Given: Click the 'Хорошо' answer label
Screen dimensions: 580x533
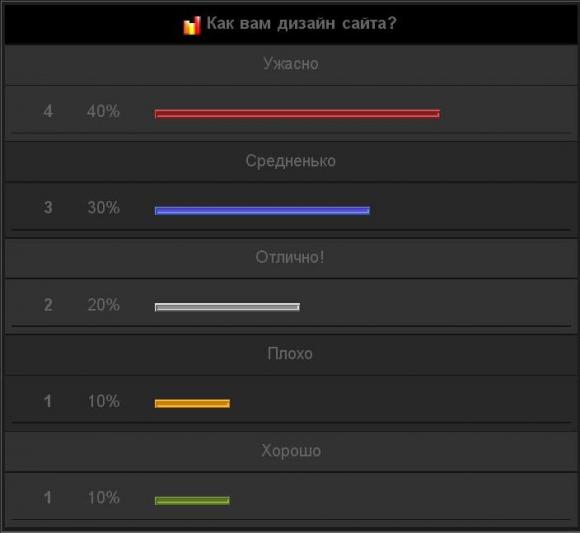Looking at the screenshot, I should pyautogui.click(x=291, y=451).
